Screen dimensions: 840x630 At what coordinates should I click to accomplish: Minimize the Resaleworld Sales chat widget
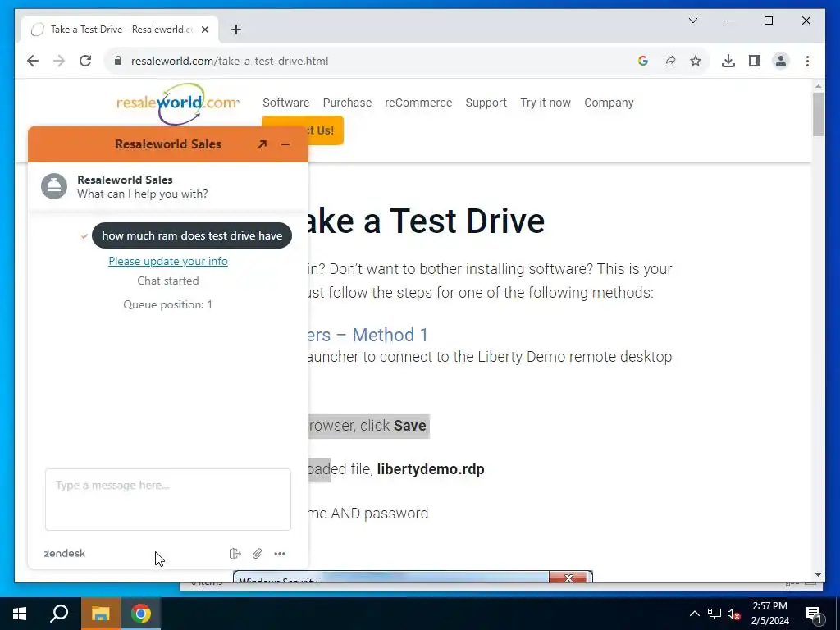click(285, 144)
